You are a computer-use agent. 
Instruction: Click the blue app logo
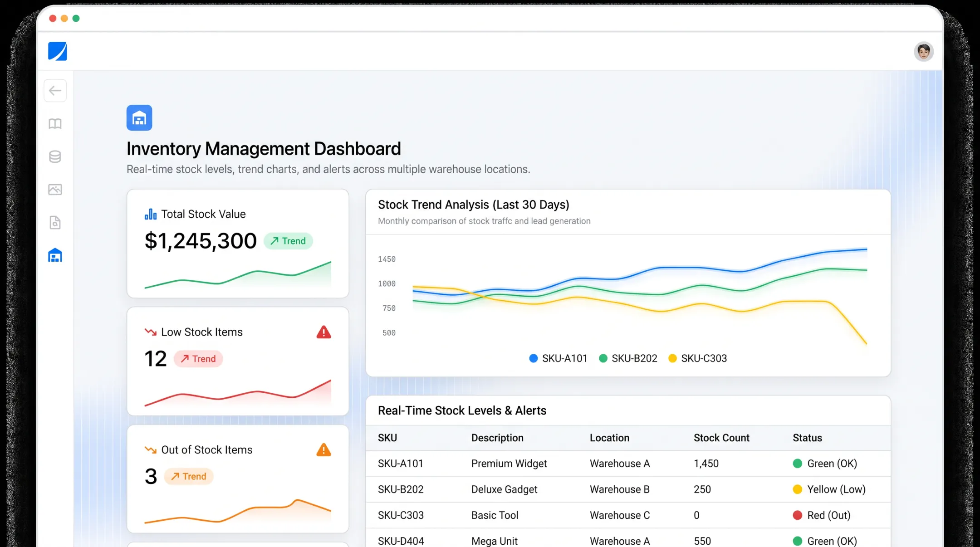58,51
